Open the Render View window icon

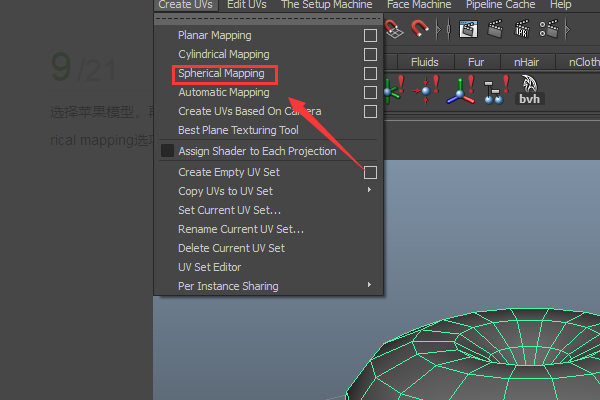tap(468, 29)
